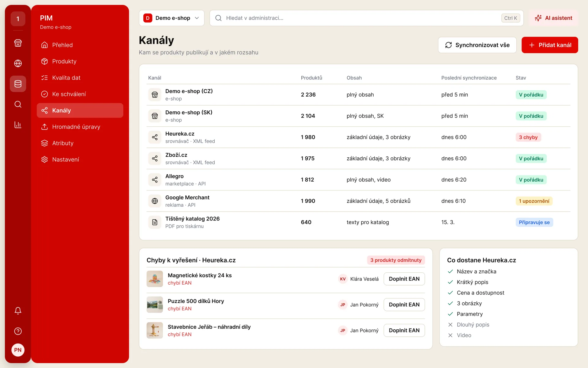The height and width of the screenshot is (368, 588).
Task: Open Atributy in the sidebar
Action: click(x=80, y=143)
